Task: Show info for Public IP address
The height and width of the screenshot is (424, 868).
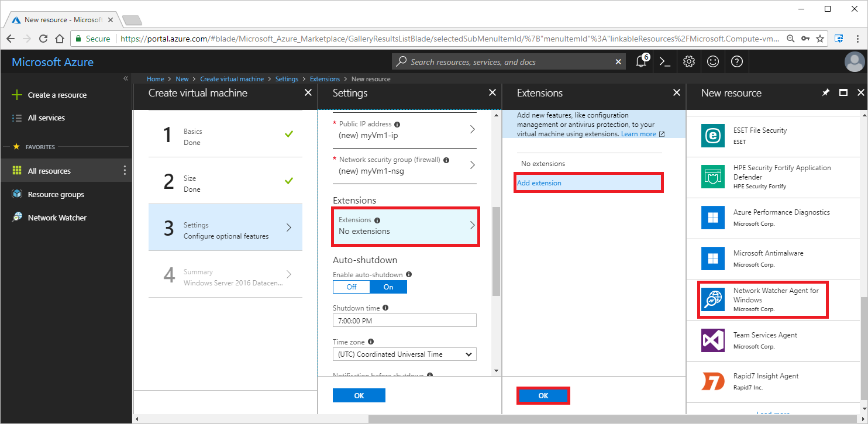Action: coord(397,125)
